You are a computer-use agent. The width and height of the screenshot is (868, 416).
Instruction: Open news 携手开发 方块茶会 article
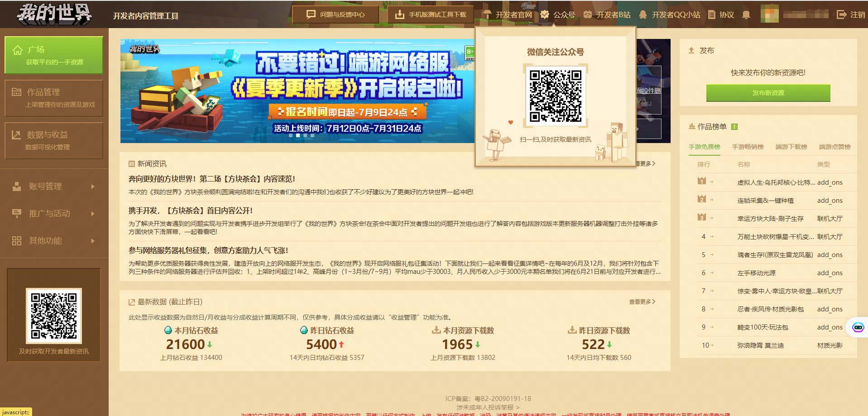pyautogui.click(x=191, y=211)
